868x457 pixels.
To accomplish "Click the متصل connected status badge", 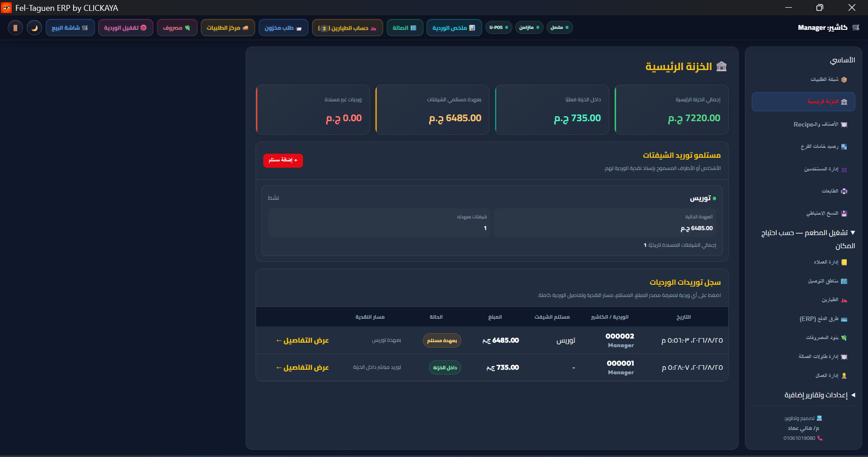I will point(560,28).
